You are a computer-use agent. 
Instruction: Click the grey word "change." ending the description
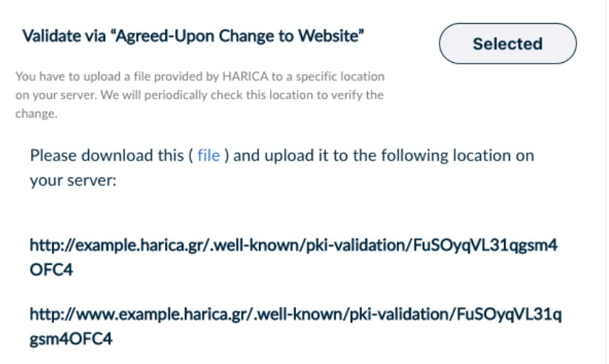pyautogui.click(x=36, y=114)
